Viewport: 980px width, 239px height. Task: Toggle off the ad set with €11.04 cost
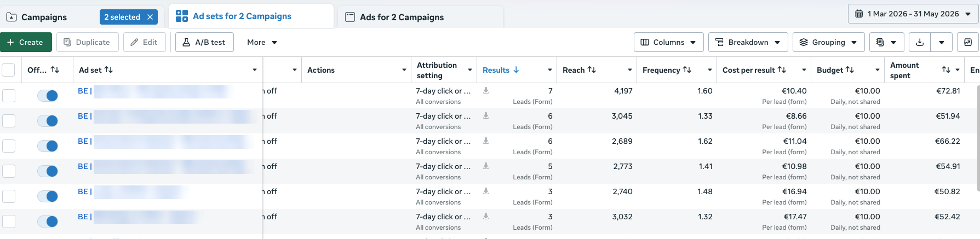coord(48,146)
